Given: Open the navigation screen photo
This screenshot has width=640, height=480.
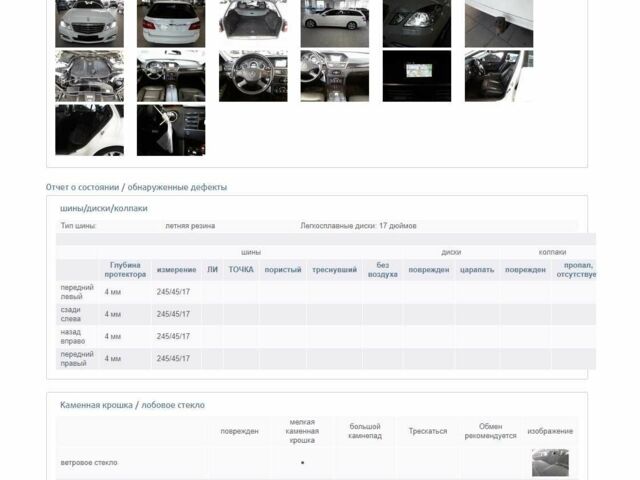Looking at the screenshot, I should pyautogui.click(x=417, y=76).
